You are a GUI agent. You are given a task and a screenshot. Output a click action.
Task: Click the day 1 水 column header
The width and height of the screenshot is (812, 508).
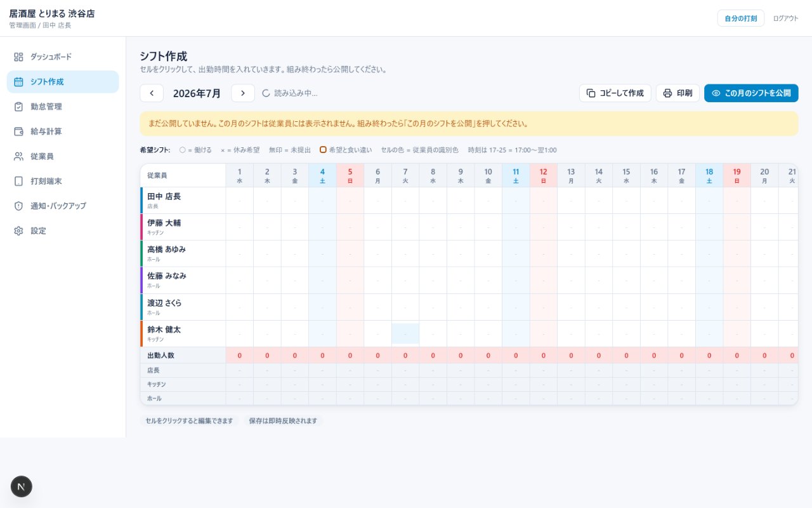[x=240, y=175]
